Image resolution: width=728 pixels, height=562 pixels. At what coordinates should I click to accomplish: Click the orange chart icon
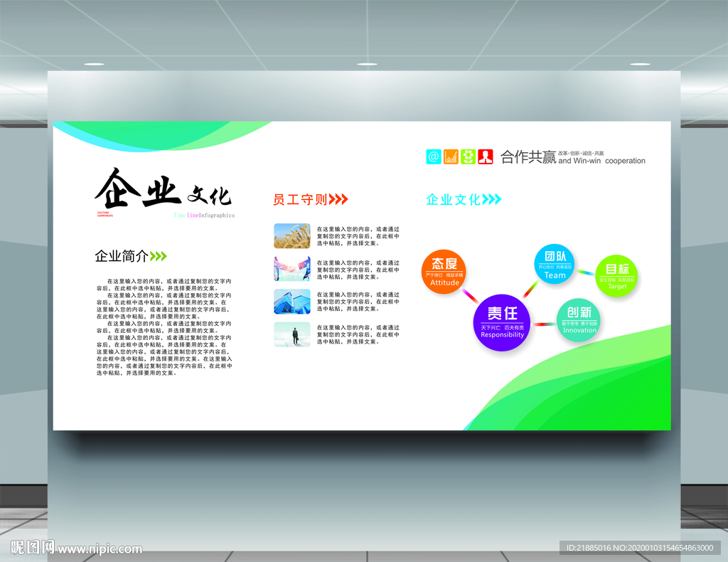[451, 157]
